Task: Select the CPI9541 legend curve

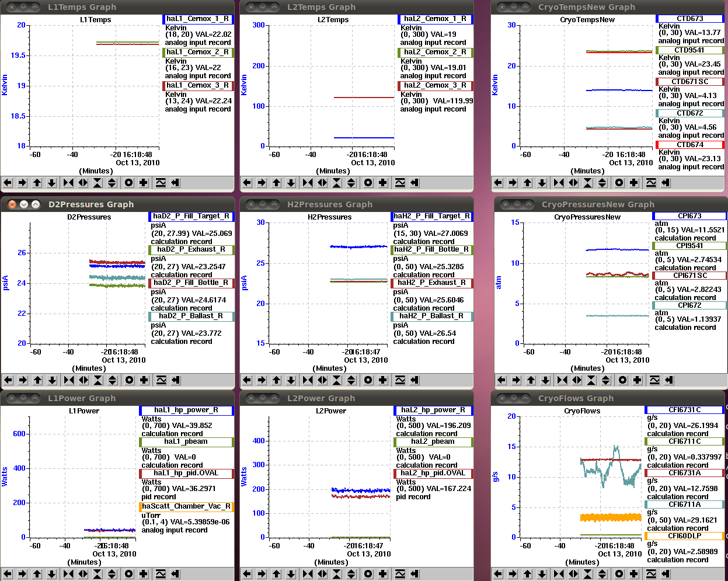Action: (689, 246)
